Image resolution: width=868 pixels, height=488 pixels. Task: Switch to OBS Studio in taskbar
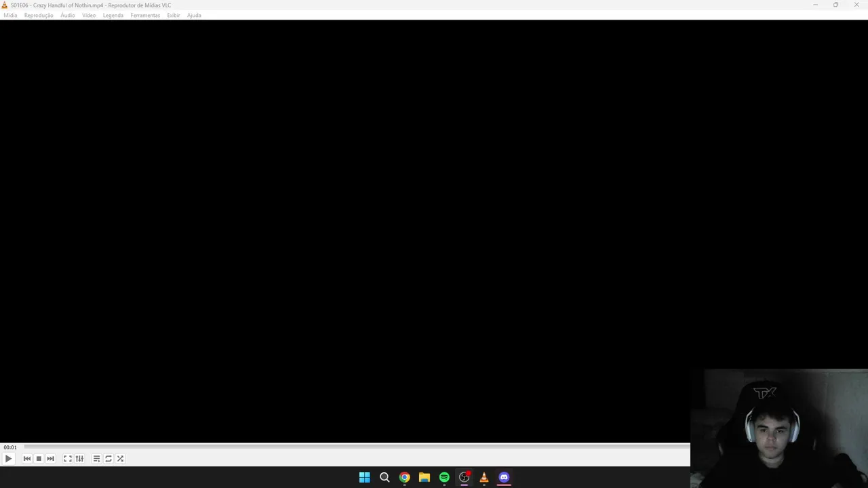click(465, 477)
